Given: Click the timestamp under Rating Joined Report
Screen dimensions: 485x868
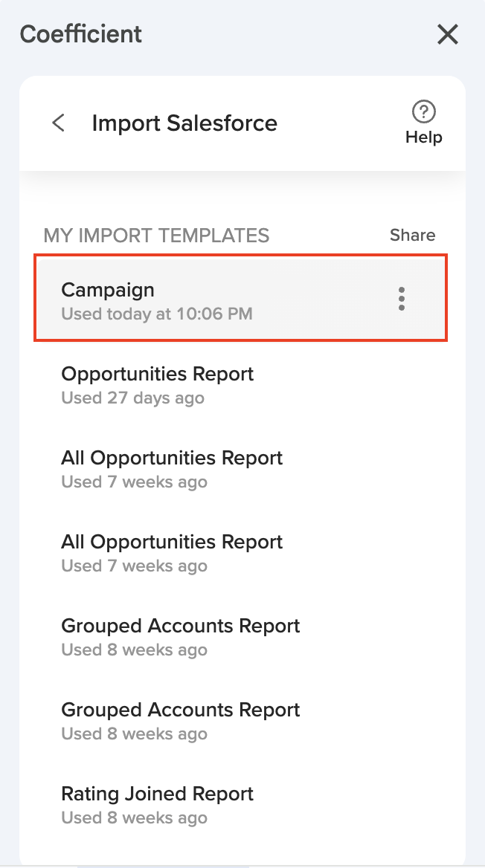Looking at the screenshot, I should click(x=134, y=818).
